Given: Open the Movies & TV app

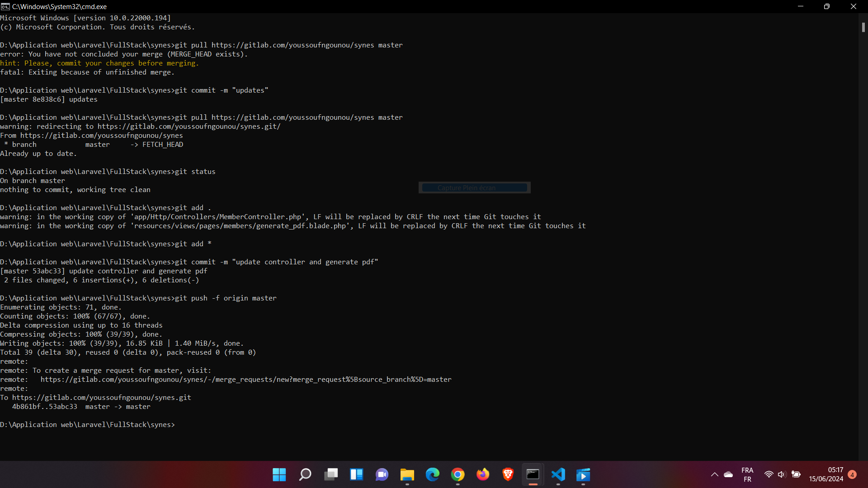Looking at the screenshot, I should click(583, 474).
